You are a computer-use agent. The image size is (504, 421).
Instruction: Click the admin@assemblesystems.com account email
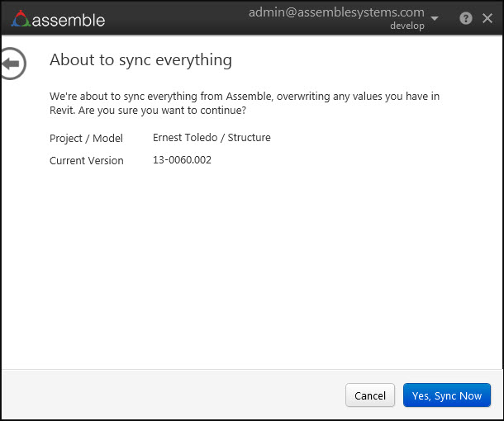(336, 12)
